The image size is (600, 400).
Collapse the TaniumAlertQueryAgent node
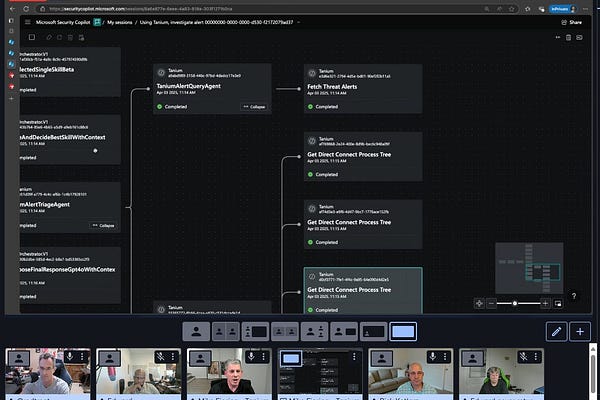tap(254, 107)
